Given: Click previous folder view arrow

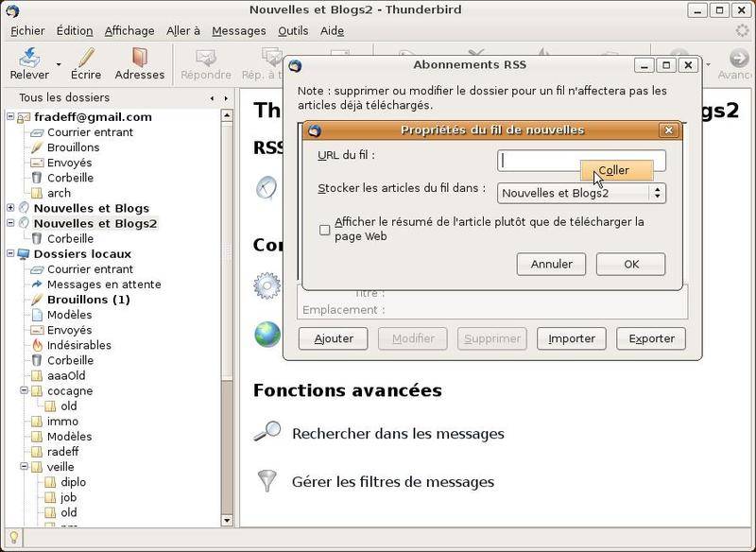Looking at the screenshot, I should click(212, 98).
